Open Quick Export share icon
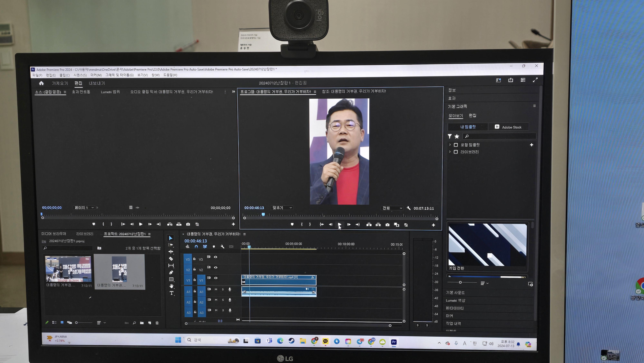 (x=511, y=80)
